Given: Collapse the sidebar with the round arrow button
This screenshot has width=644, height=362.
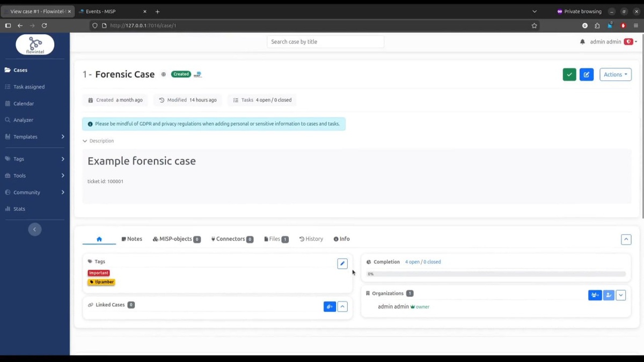Looking at the screenshot, I should click(34, 229).
